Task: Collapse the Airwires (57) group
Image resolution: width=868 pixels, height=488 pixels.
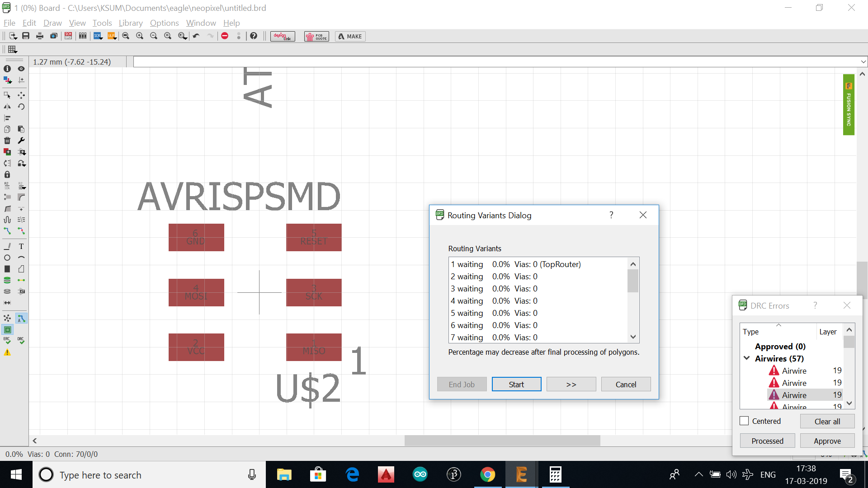Action: click(746, 358)
